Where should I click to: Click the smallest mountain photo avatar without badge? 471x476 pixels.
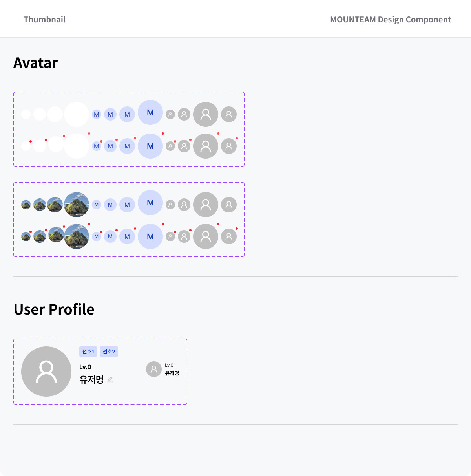click(x=26, y=205)
